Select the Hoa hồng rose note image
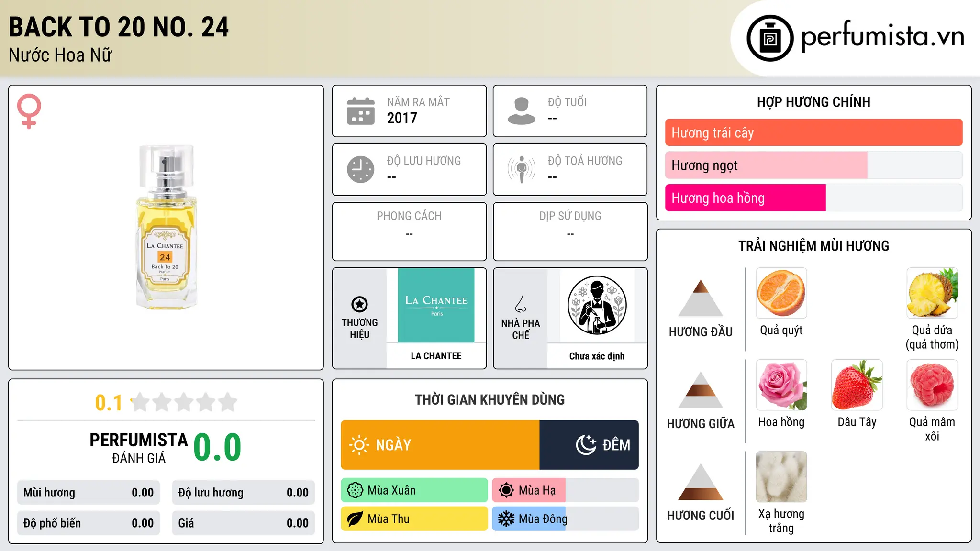The width and height of the screenshot is (980, 551). 781,385
